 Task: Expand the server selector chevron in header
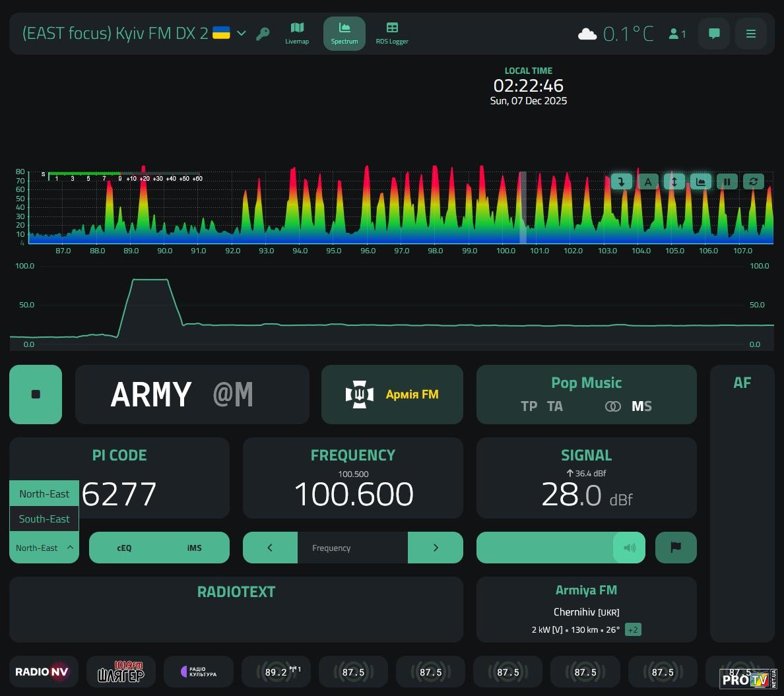(242, 33)
